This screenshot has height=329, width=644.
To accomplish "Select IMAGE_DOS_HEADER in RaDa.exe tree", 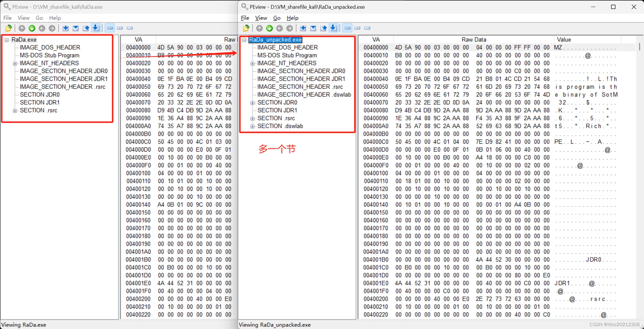I will pos(50,47).
